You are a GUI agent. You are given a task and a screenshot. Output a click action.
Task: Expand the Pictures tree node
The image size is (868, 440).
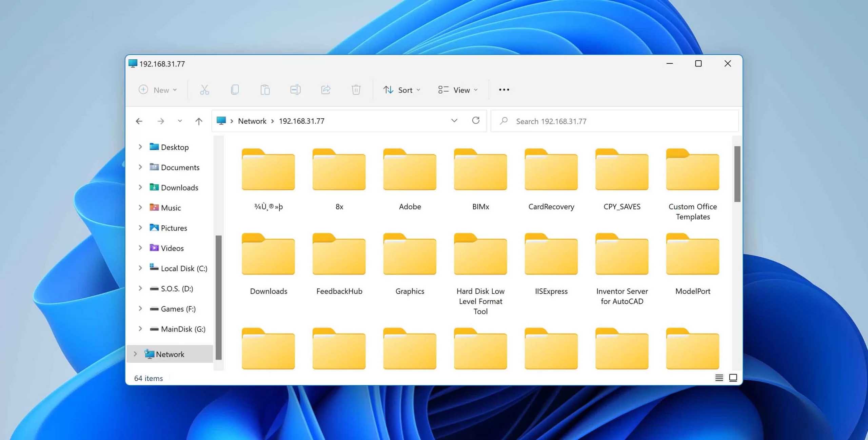click(140, 228)
